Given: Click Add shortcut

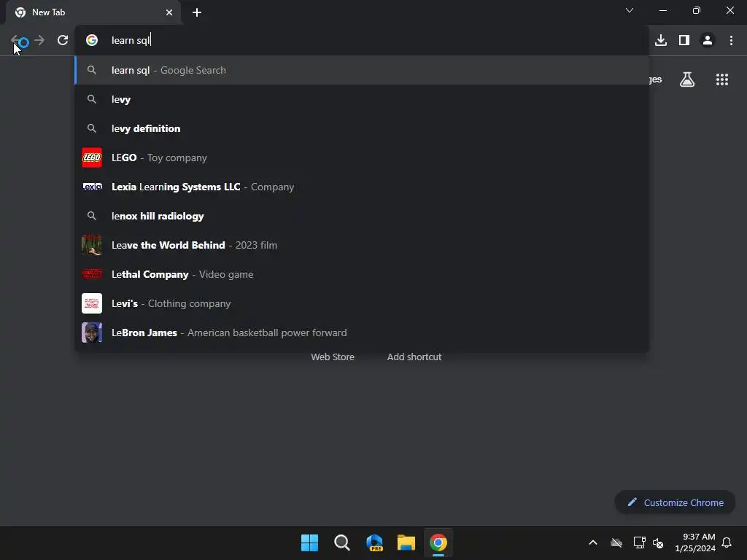Looking at the screenshot, I should tap(414, 357).
